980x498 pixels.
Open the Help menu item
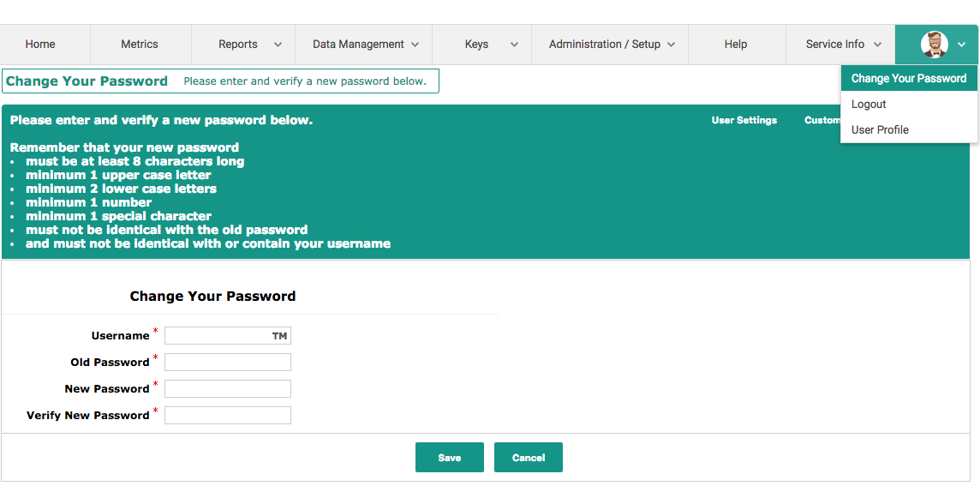pos(736,45)
